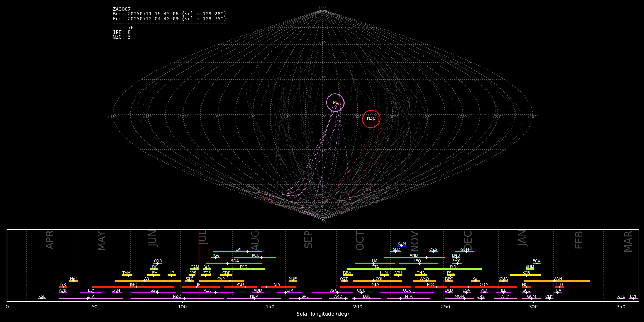Click the OCT month label
This screenshot has height=322, width=644.
click(360, 240)
